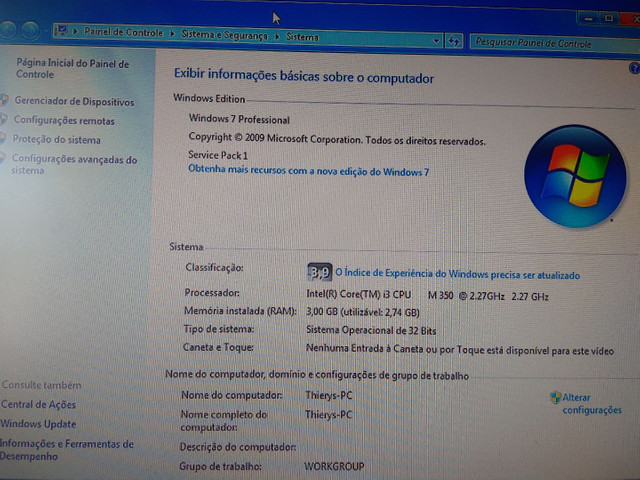Open Proteção do sistema
640x480 pixels.
click(56, 139)
